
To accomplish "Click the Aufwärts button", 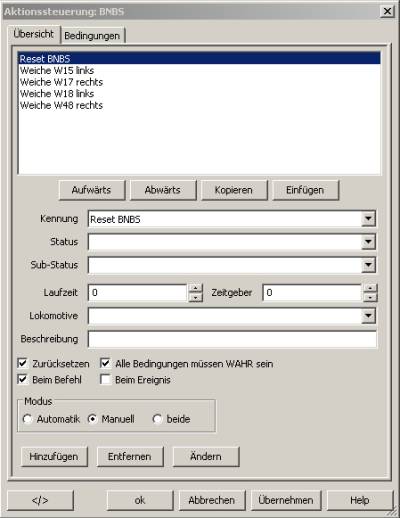I will [x=92, y=190].
